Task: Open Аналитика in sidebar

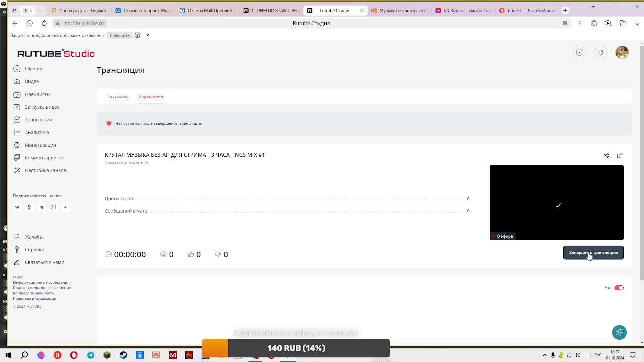Action: 37,132
